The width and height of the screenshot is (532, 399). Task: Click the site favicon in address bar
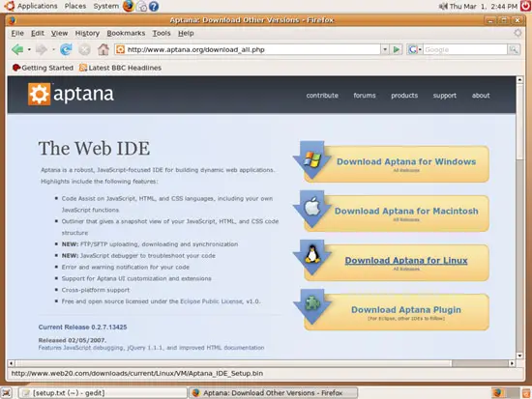[x=120, y=50]
